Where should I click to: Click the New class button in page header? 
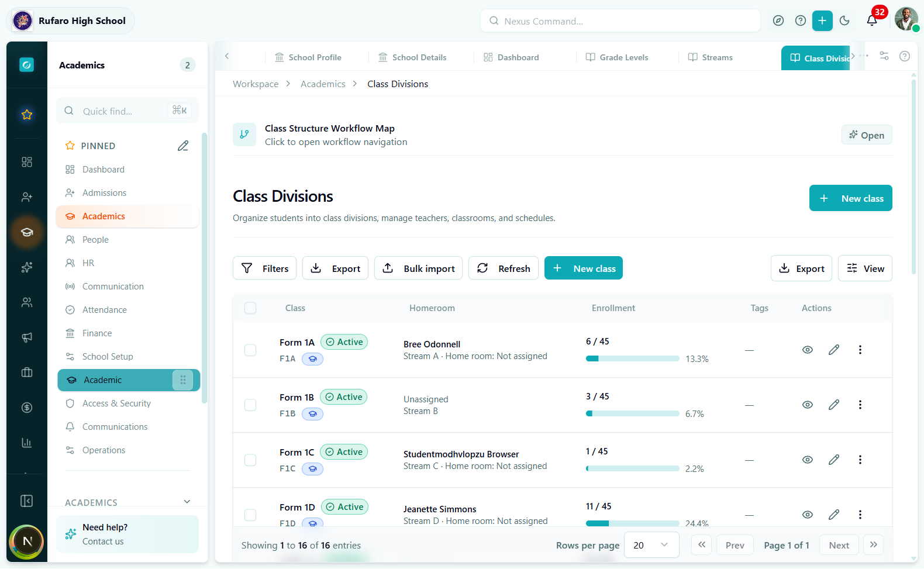tap(851, 198)
